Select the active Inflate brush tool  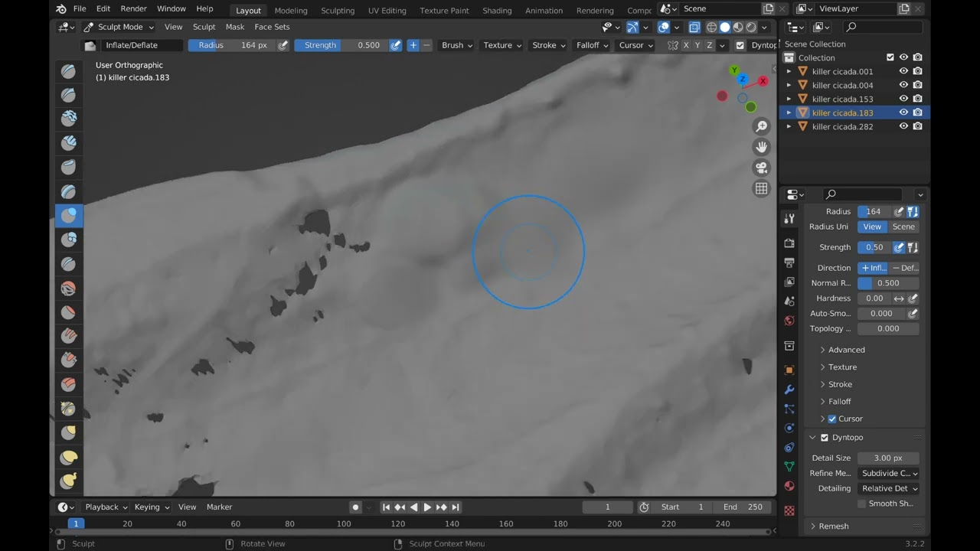point(69,215)
